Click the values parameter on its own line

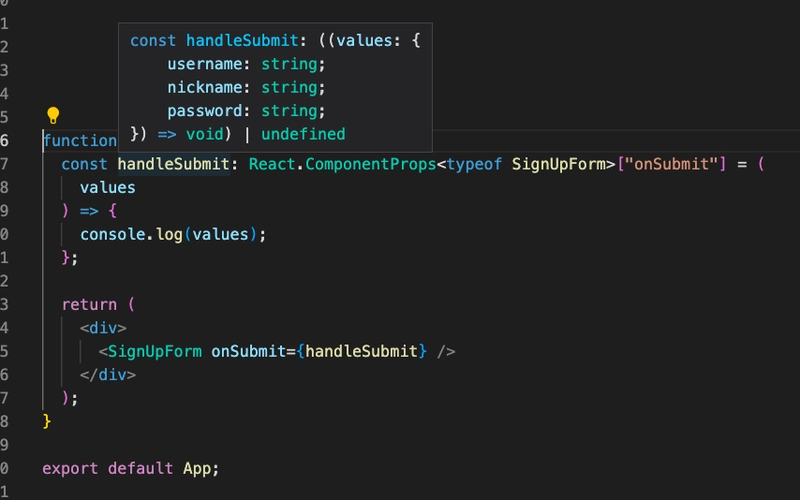pos(108,188)
